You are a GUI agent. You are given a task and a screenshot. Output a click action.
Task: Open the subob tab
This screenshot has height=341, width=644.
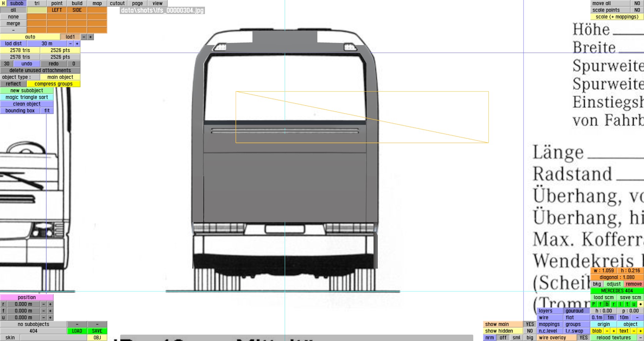pos(17,3)
